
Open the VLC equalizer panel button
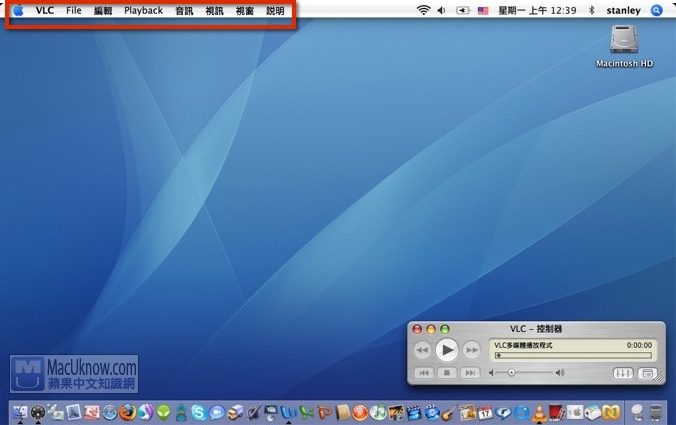[623, 373]
